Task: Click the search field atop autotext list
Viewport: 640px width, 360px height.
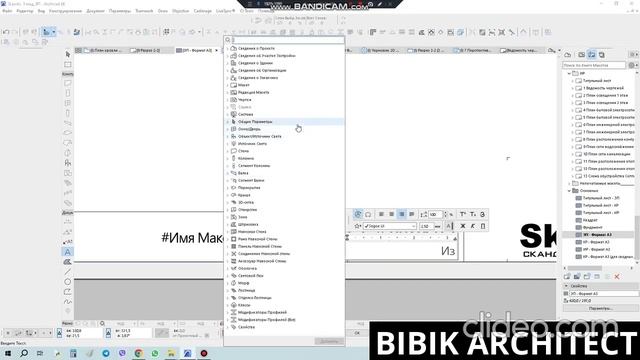Action: (x=288, y=40)
